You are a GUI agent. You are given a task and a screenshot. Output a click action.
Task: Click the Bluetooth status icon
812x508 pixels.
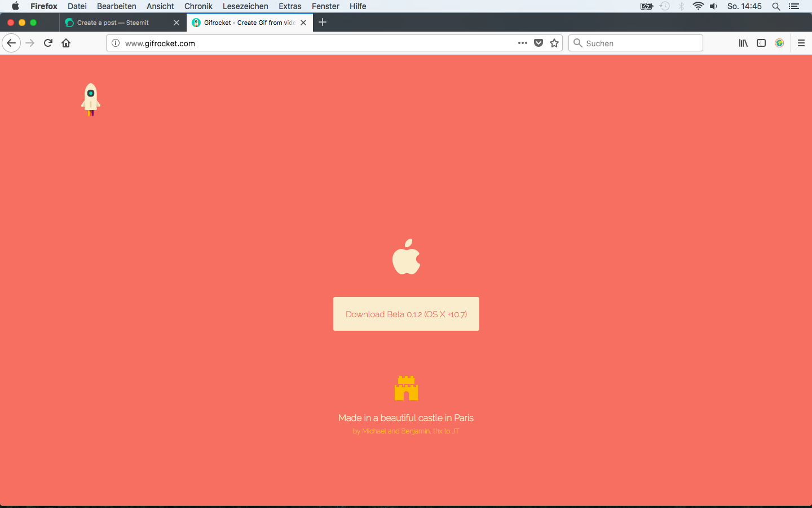point(681,6)
